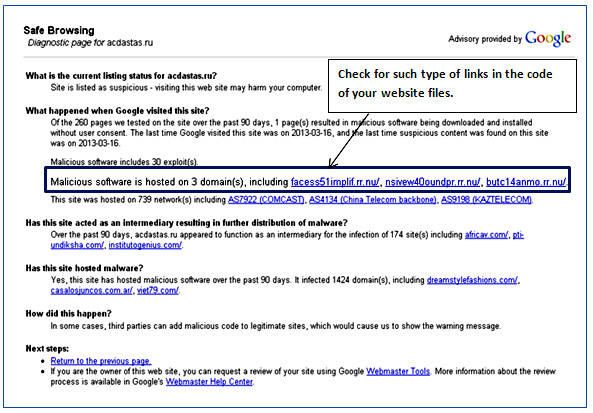Image resolution: width=593 pixels, height=413 pixels.
Task: Click the institutogenius.com link
Action: point(145,245)
